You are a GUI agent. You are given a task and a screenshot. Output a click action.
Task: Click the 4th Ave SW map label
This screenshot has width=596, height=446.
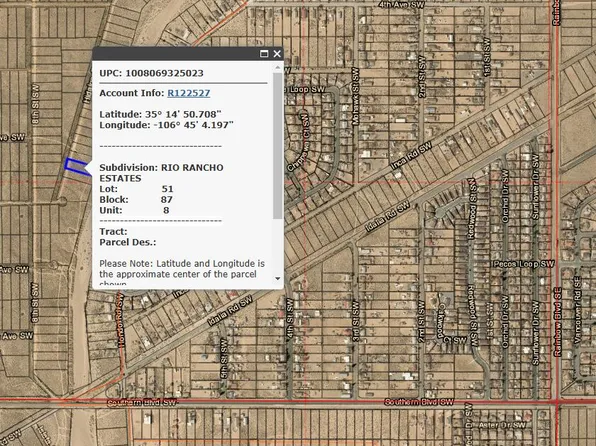(x=402, y=5)
